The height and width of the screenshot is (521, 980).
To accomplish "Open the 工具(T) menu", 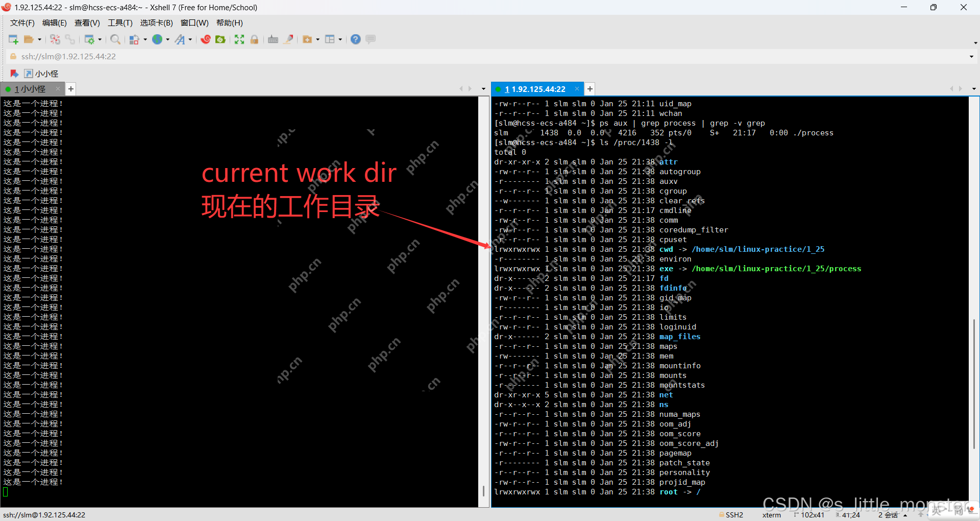I will point(120,23).
